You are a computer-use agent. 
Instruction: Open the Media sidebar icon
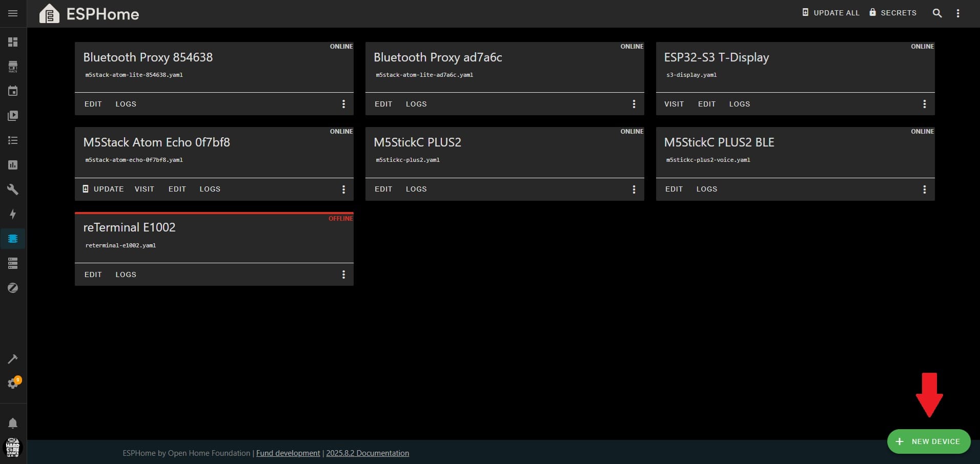click(13, 116)
